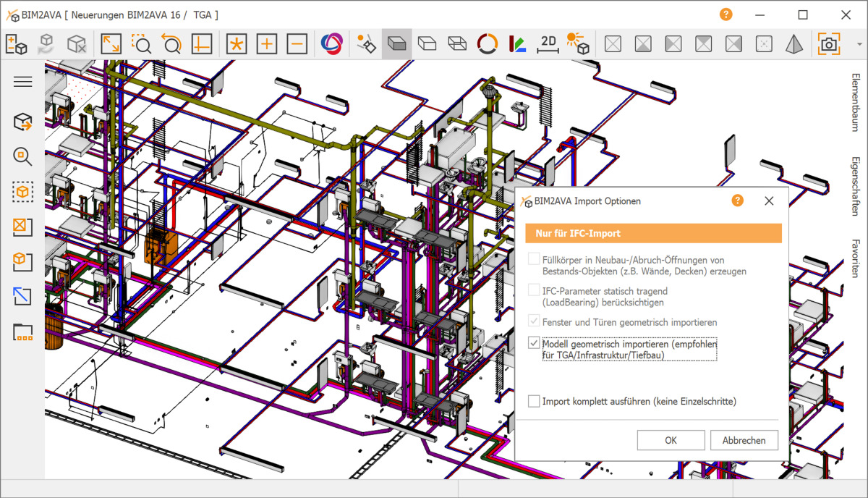The height and width of the screenshot is (498, 868).
Task: Click the zoom-to-fit extents icon
Action: coord(111,43)
